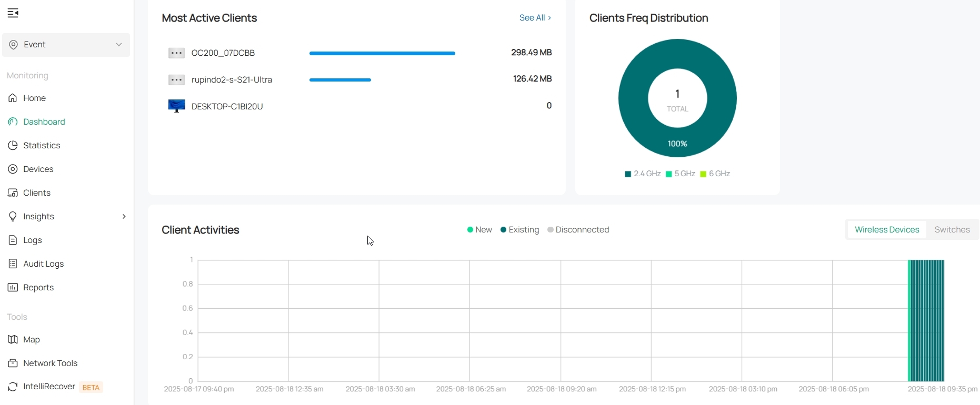Click the OC200_07DCBB traffic bar

coord(382,53)
